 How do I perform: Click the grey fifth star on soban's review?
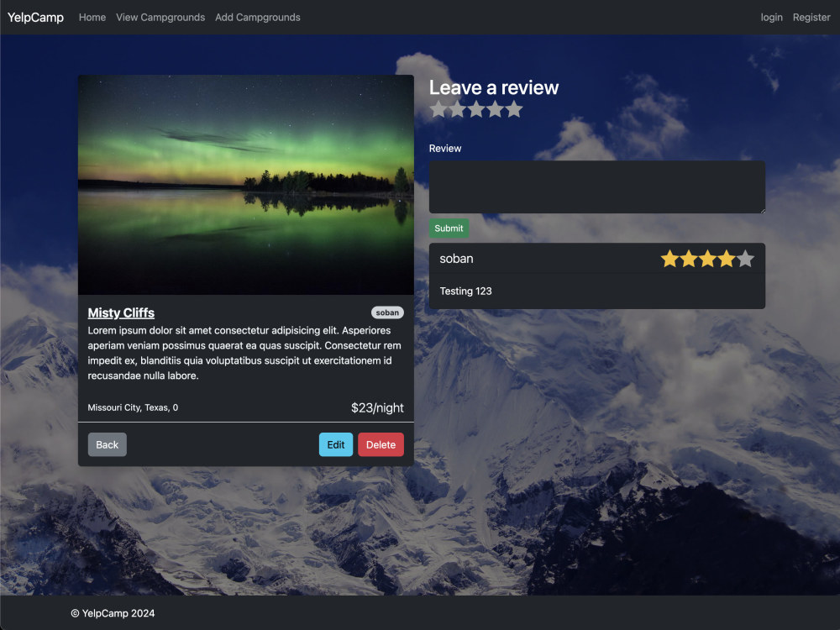tap(745, 259)
